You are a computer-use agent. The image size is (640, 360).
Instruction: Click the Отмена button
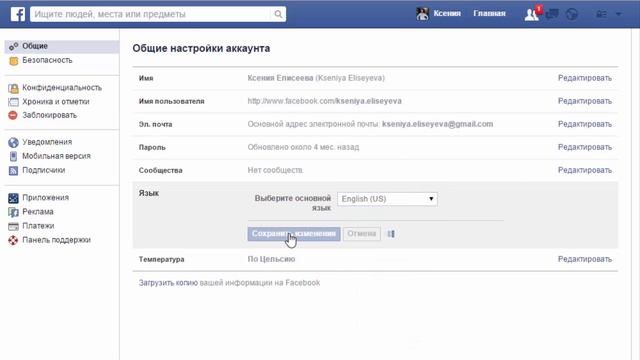[x=362, y=234]
